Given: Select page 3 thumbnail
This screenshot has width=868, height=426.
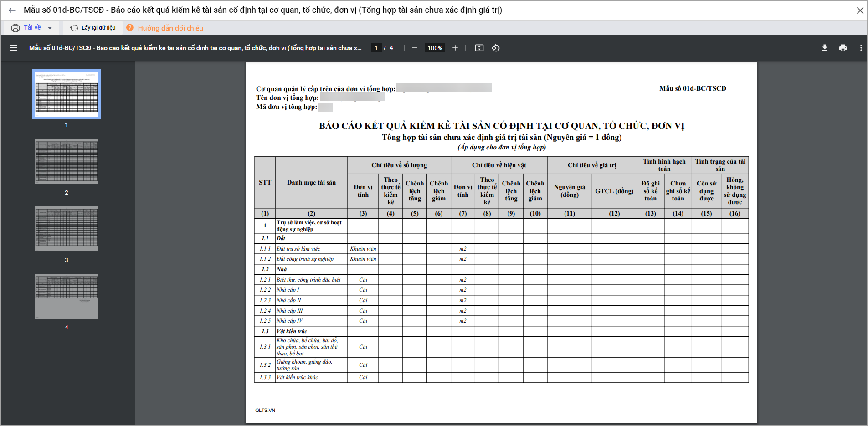Looking at the screenshot, I should 67,229.
